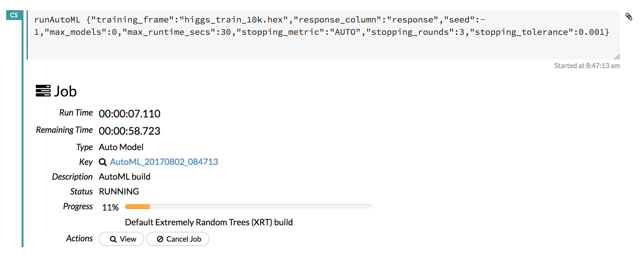This screenshot has height=270, width=644.
Task: Click the orange progress bar
Action: tap(137, 207)
